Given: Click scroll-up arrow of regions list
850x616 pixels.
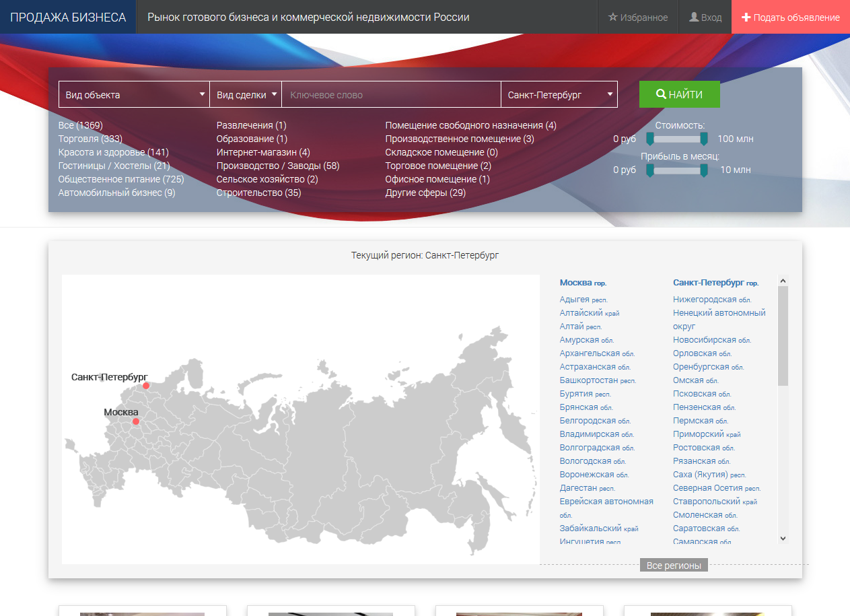Looking at the screenshot, I should coord(783,281).
